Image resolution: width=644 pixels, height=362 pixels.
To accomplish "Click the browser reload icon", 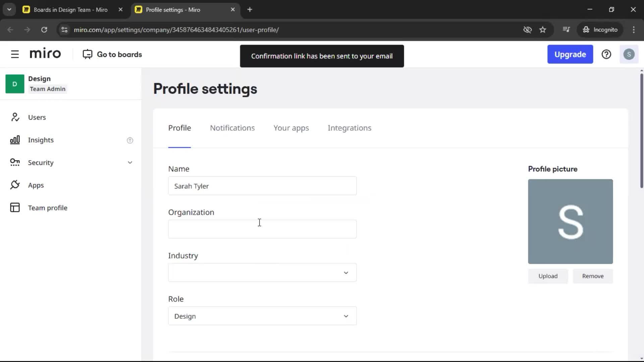I will coord(44,29).
